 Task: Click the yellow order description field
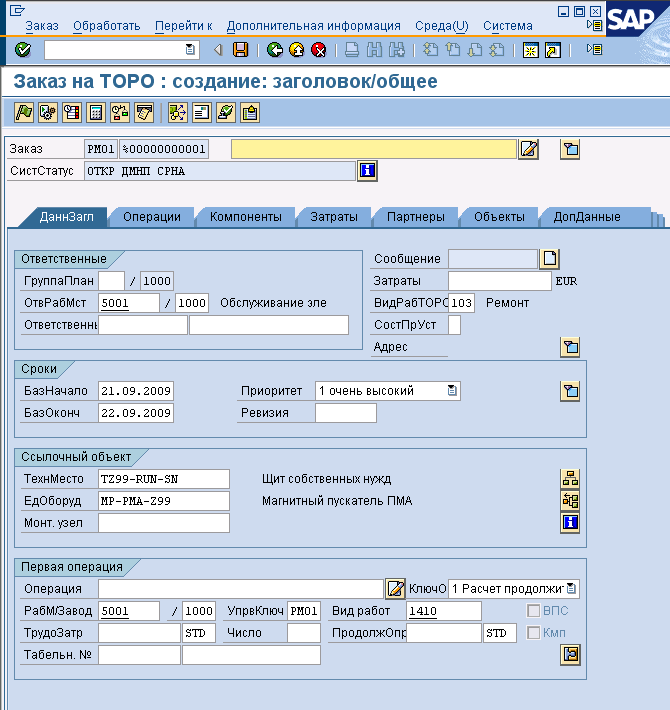click(x=374, y=149)
